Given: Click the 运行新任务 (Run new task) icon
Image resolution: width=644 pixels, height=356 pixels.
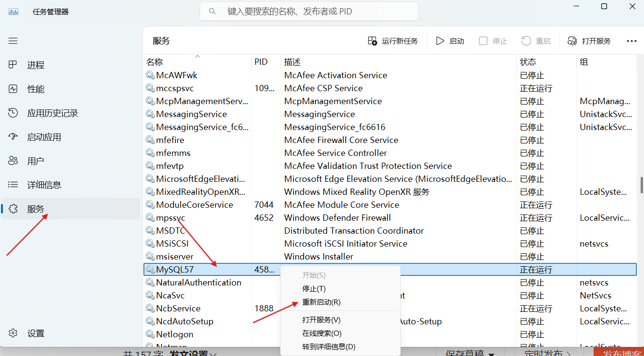Looking at the screenshot, I should [371, 41].
